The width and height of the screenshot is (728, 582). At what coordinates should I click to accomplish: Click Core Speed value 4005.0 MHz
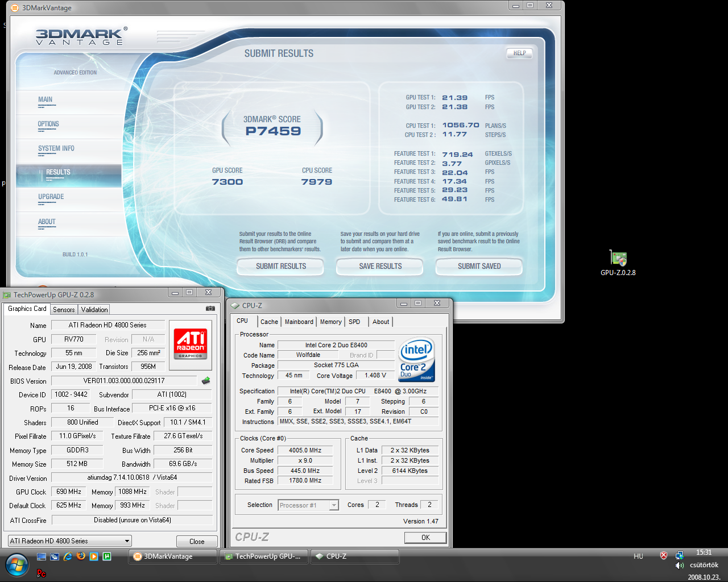(x=305, y=450)
